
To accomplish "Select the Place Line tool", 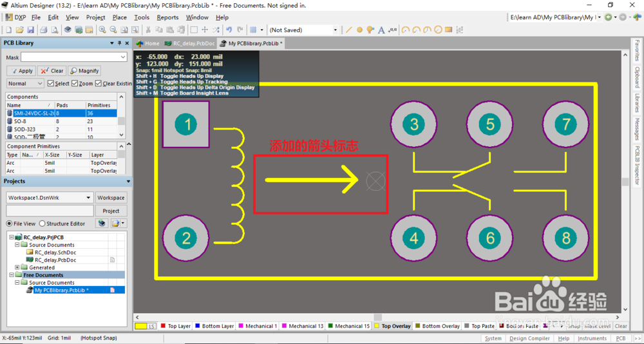I will click(348, 30).
